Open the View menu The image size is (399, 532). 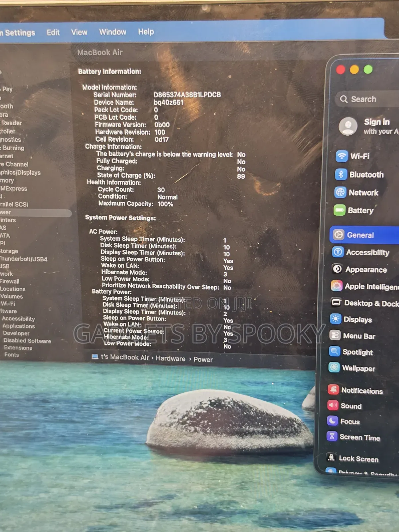click(x=79, y=32)
